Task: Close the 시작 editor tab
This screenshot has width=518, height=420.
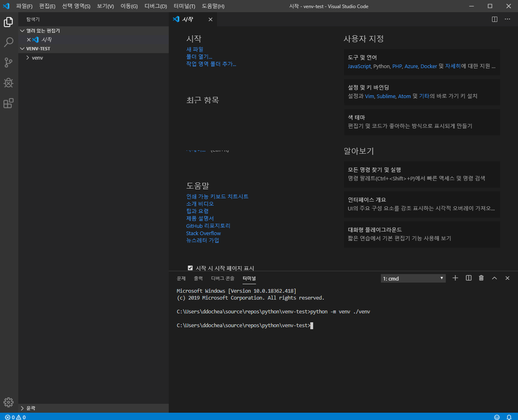Action: click(x=210, y=19)
